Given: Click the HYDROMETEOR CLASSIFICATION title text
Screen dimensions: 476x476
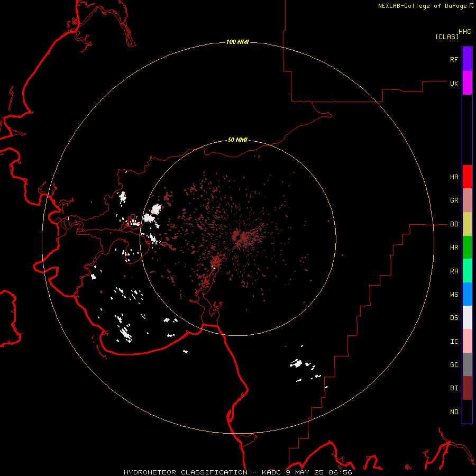Looking at the screenshot, I should [186, 472].
